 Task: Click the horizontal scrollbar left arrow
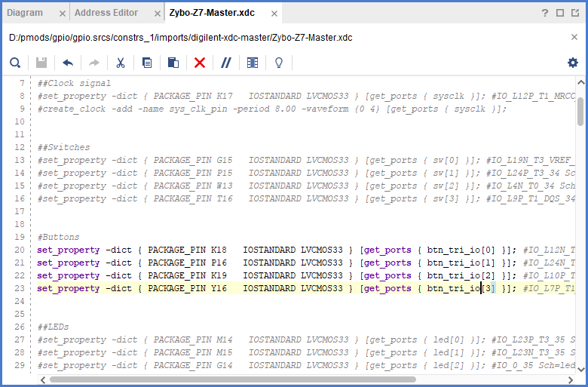[x=43, y=380]
